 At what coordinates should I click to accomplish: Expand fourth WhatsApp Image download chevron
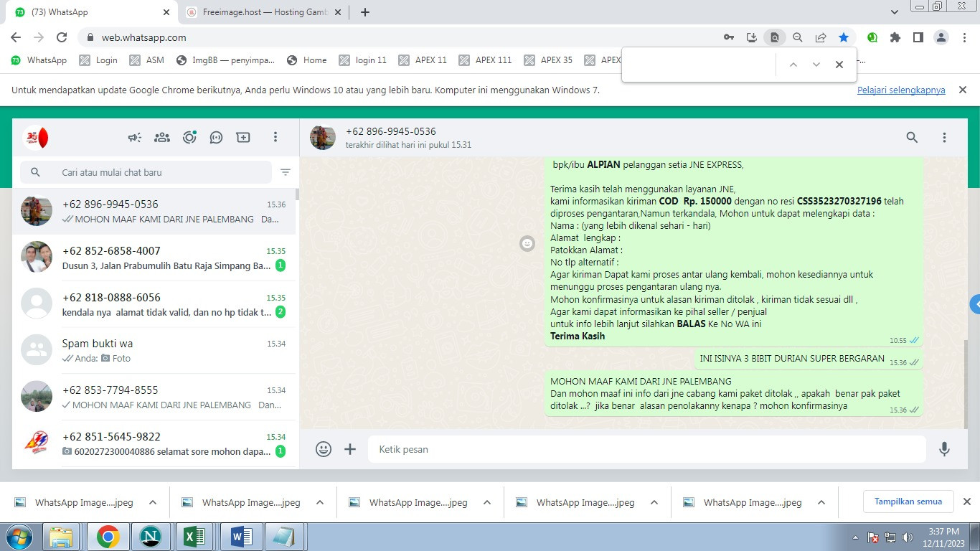click(x=654, y=502)
